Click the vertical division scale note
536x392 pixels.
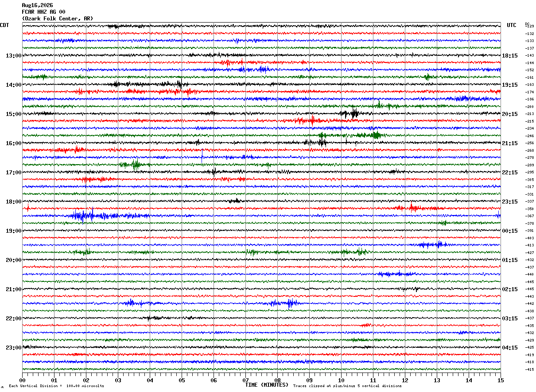click(x=56, y=386)
